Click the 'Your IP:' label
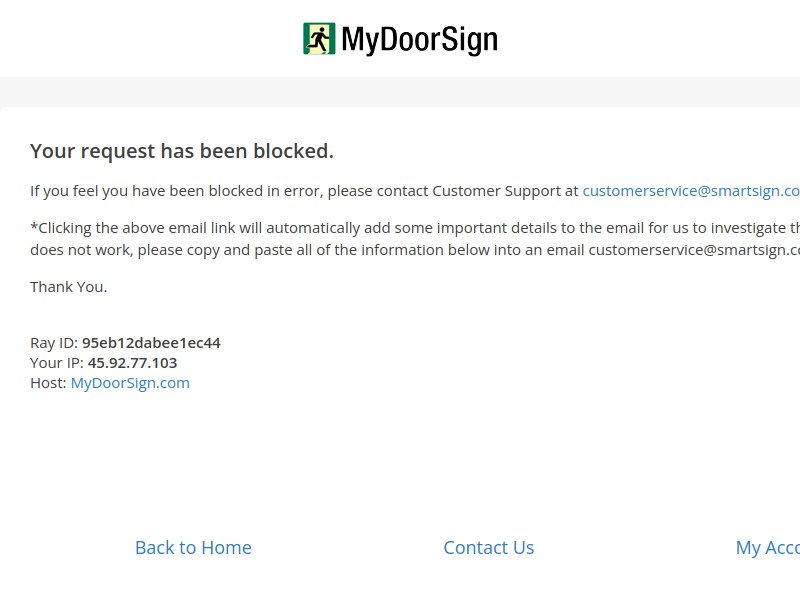Viewport: 800px width, 600px height. point(57,363)
